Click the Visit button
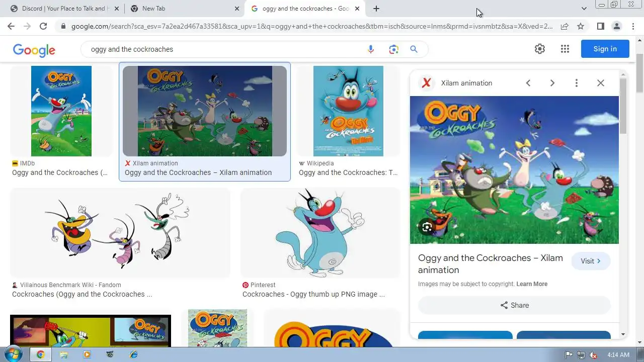644x362 pixels. tap(591, 261)
